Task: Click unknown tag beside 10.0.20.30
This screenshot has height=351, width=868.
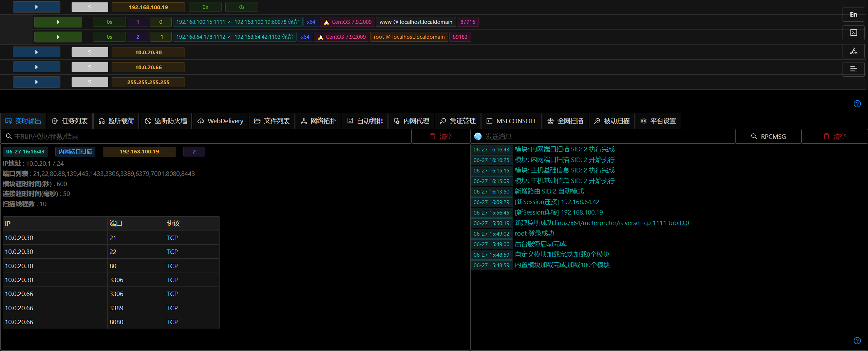Action: pyautogui.click(x=90, y=52)
